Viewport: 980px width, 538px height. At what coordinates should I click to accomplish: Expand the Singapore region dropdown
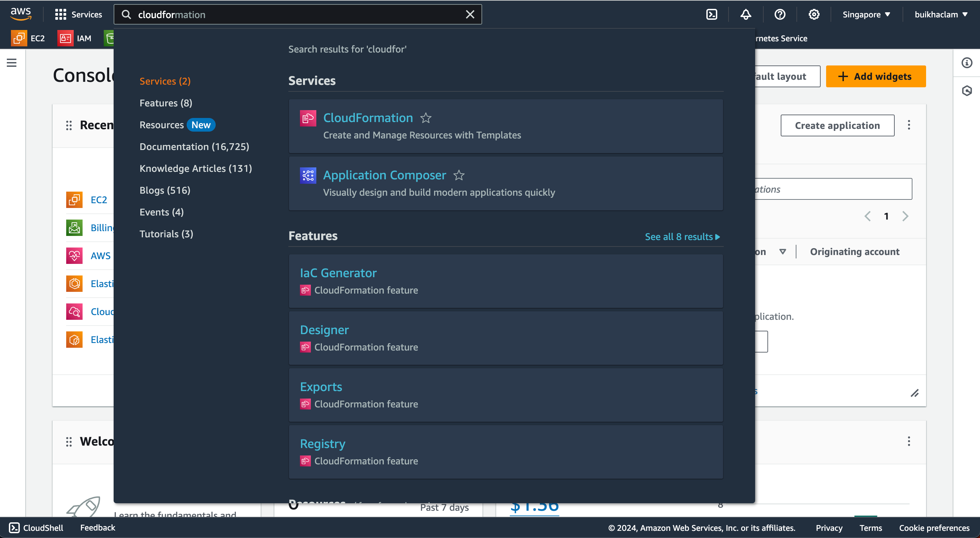(866, 14)
